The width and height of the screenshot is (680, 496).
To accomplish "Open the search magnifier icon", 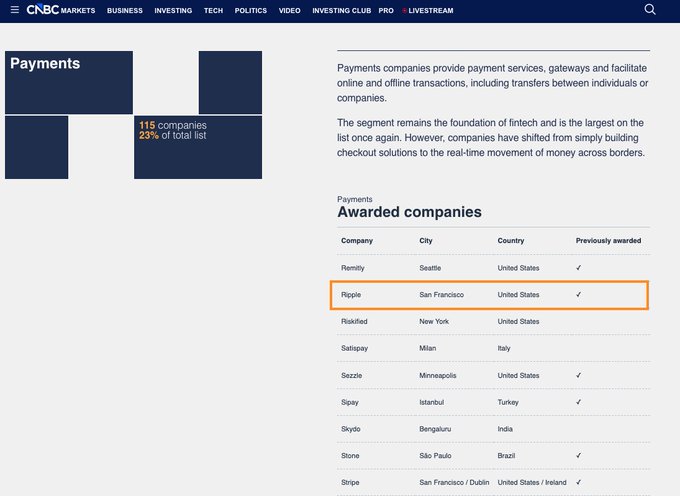I will click(x=650, y=9).
